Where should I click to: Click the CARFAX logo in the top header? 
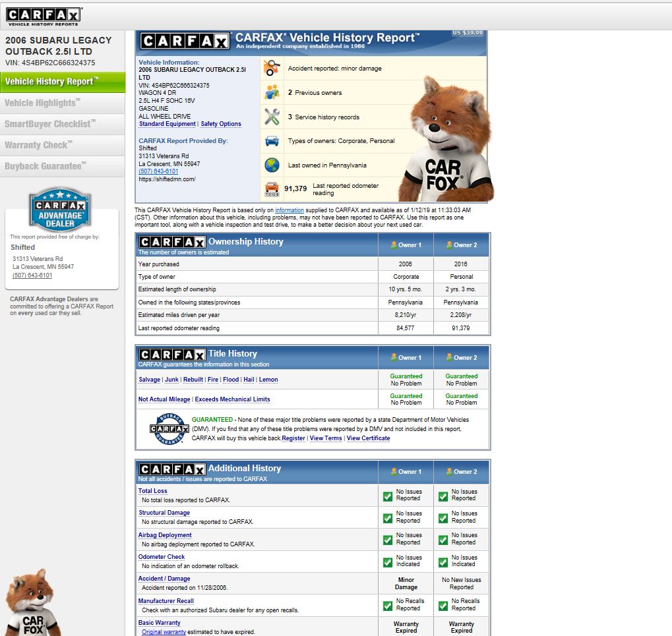(44, 16)
